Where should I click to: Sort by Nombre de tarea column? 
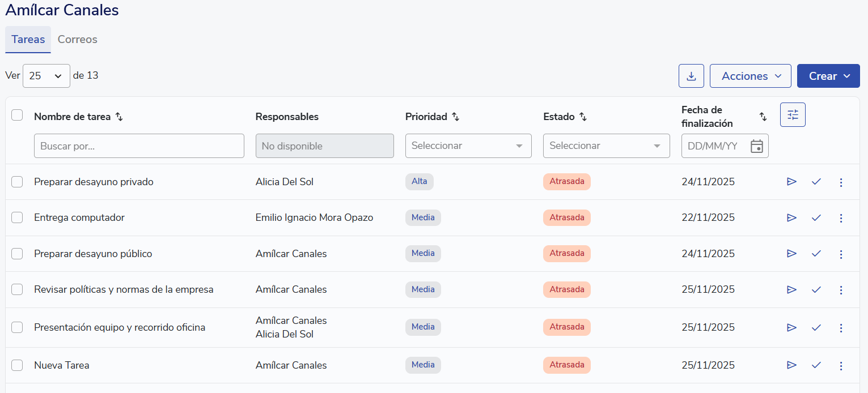pos(119,117)
